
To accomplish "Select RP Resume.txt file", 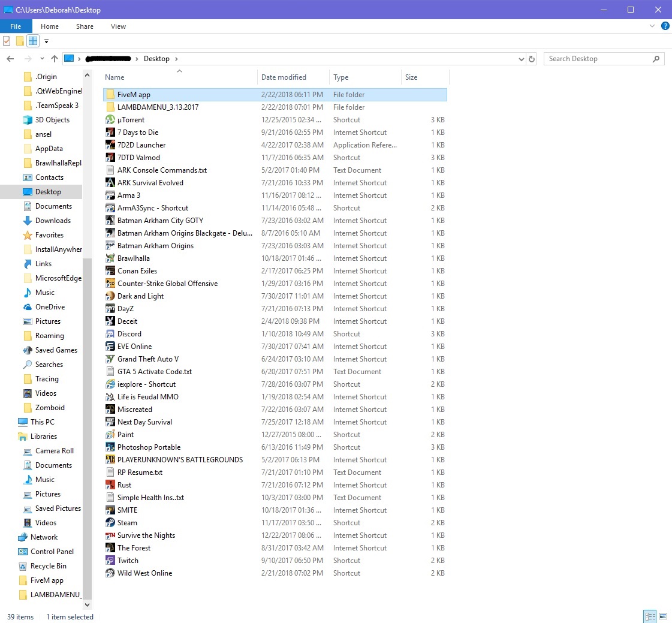I will (275, 472).
